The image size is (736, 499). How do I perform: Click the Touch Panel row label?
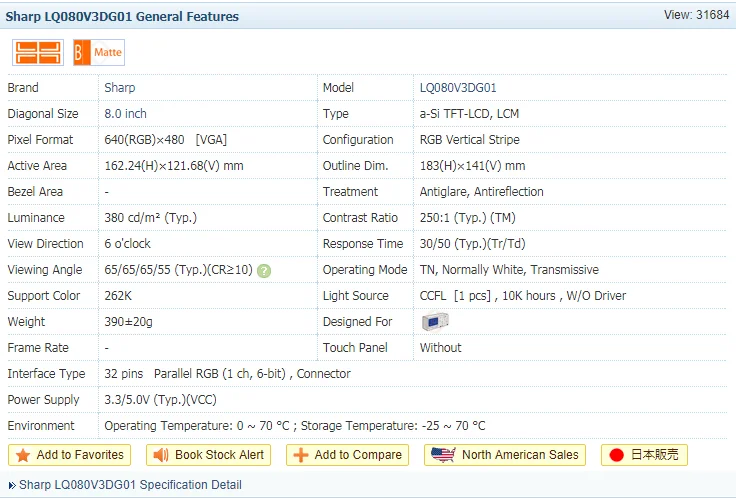pyautogui.click(x=355, y=348)
